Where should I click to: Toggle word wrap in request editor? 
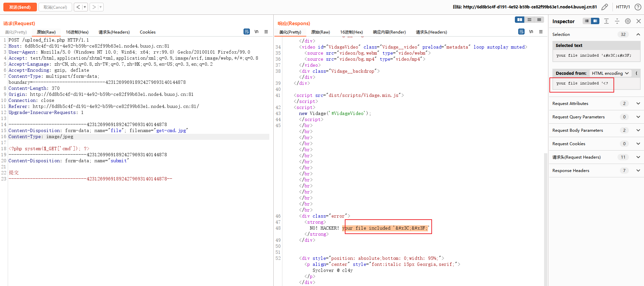point(247,32)
